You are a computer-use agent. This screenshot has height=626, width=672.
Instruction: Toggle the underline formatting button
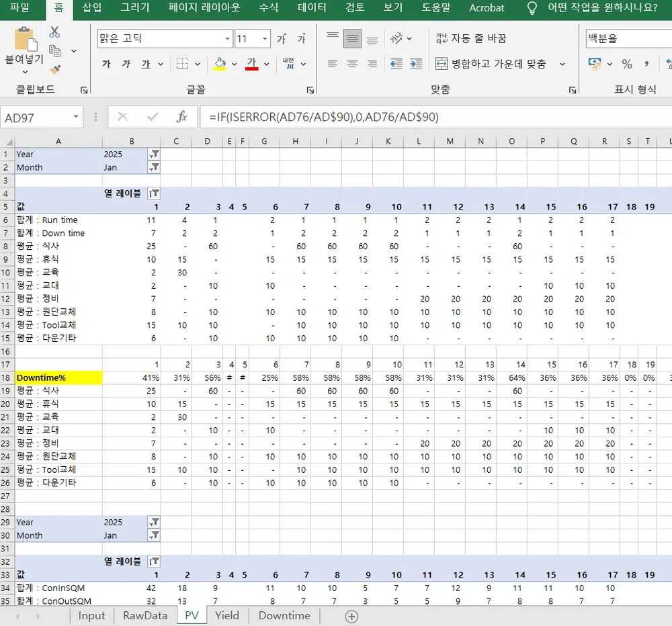coord(146,64)
